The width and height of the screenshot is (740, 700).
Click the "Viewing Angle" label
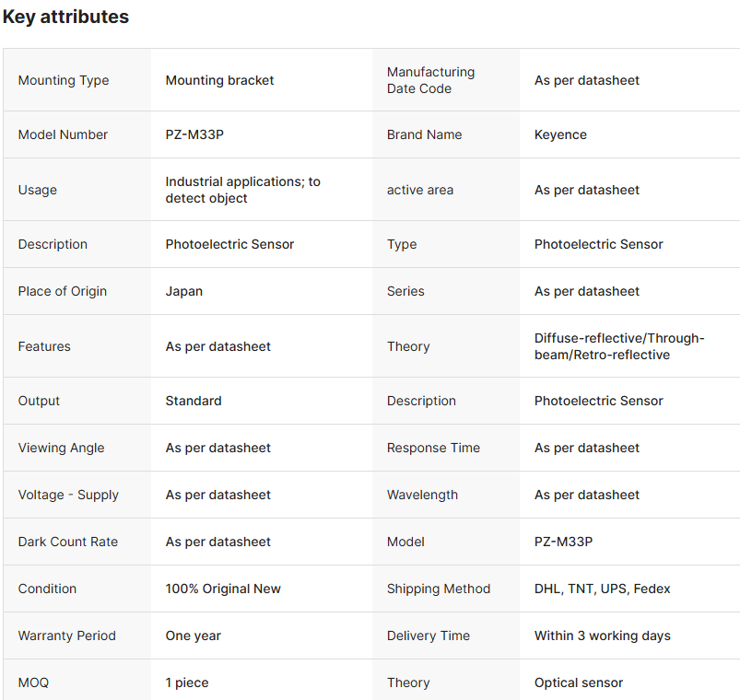tap(61, 448)
